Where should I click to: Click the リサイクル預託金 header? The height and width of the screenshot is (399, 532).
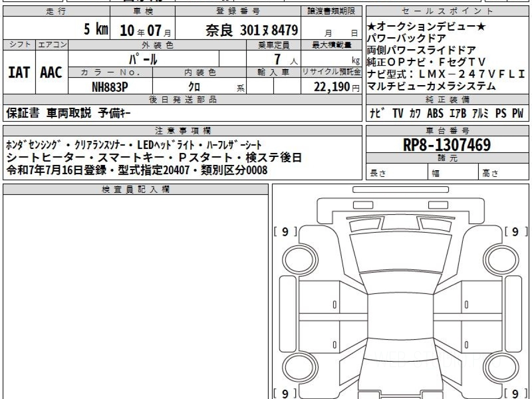tap(332, 72)
